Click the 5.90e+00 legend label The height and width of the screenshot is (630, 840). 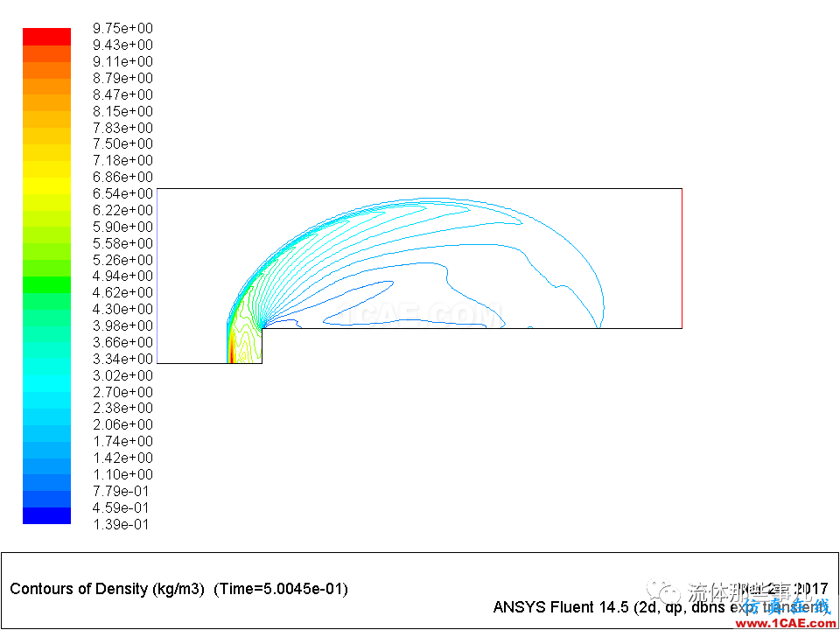[122, 227]
